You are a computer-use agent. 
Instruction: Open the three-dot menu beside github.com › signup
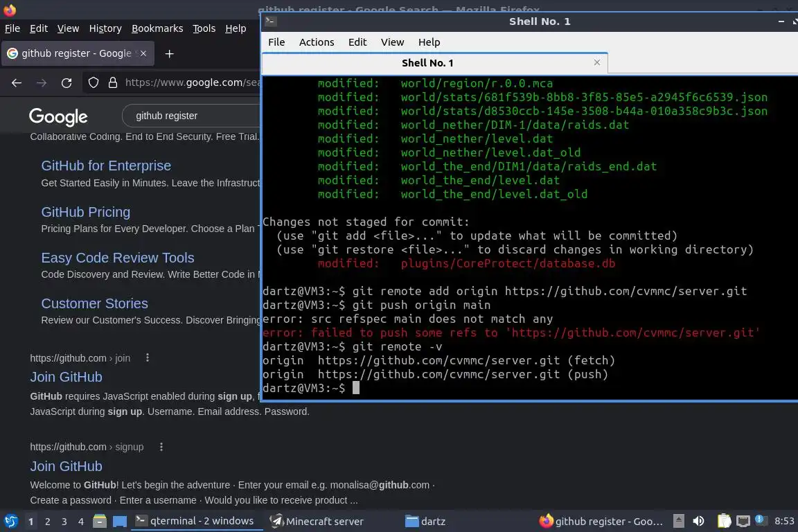pyautogui.click(x=161, y=447)
